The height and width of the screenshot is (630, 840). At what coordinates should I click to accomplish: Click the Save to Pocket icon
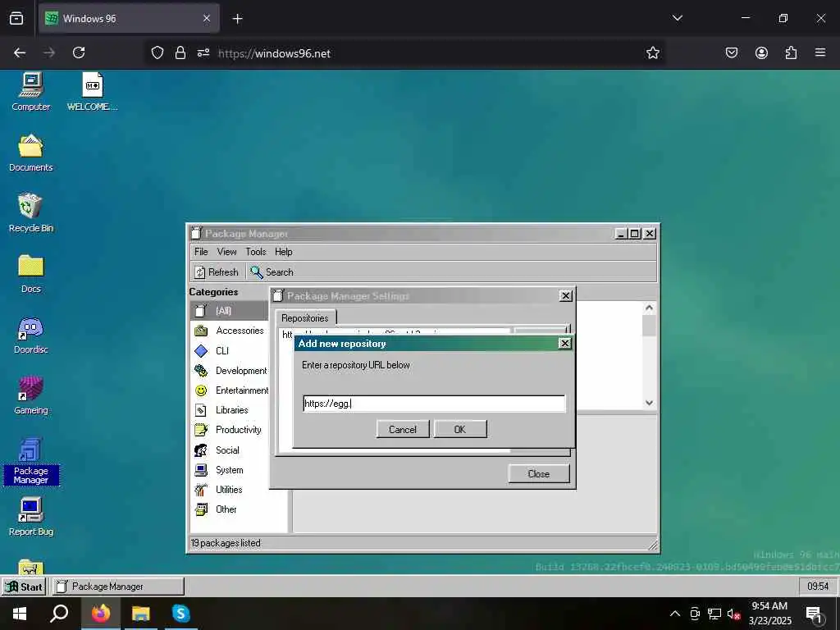(x=732, y=52)
